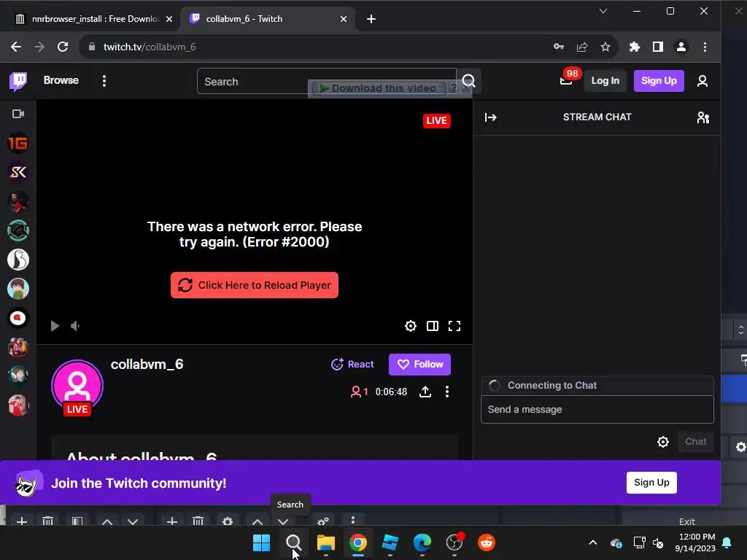The height and width of the screenshot is (560, 747).
Task: Share the collabvm_6 stream with the share icon
Action: [x=425, y=392]
